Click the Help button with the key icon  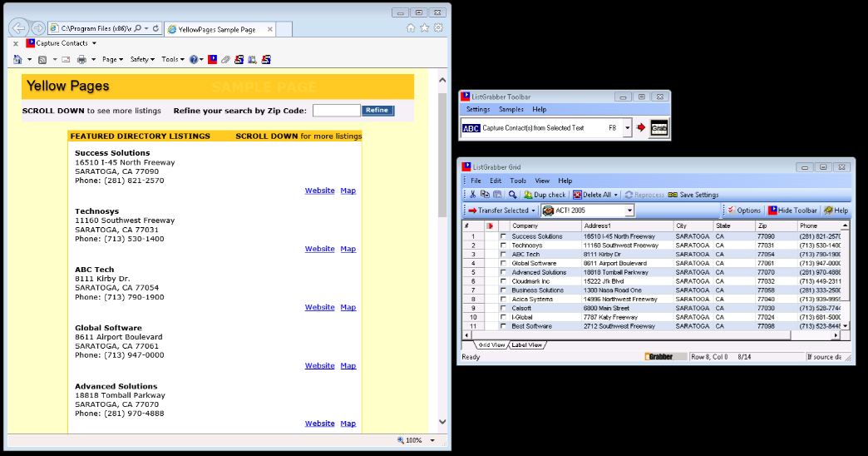pos(836,211)
